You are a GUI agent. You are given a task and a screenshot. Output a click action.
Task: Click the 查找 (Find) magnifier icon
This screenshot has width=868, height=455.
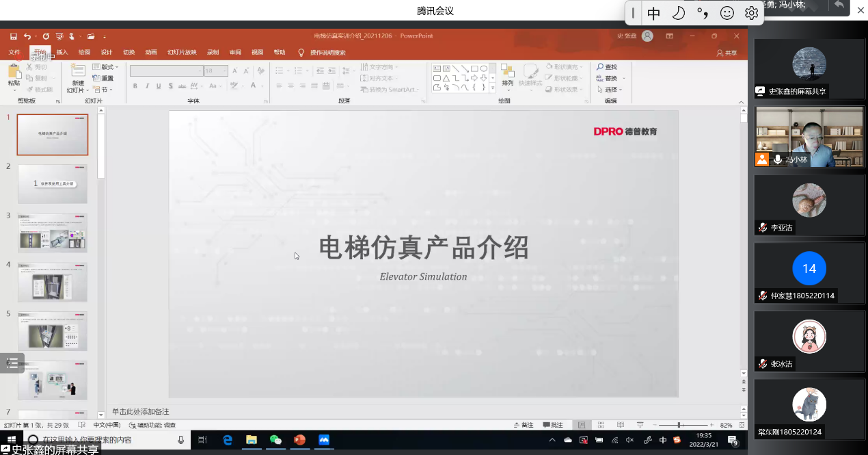coord(599,67)
